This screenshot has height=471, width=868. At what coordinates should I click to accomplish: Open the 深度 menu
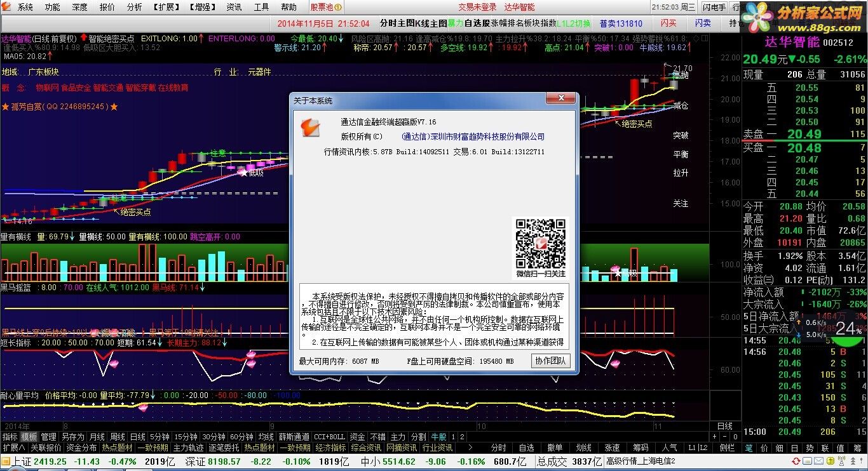[79, 8]
